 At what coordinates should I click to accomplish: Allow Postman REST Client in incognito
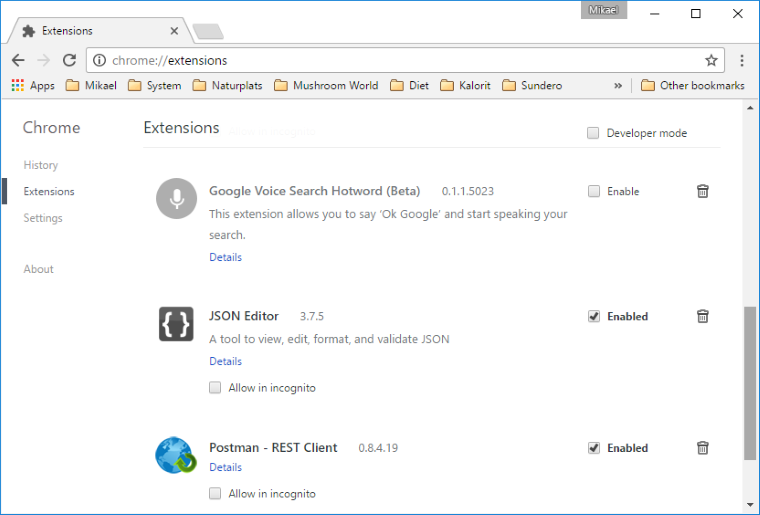(215, 493)
